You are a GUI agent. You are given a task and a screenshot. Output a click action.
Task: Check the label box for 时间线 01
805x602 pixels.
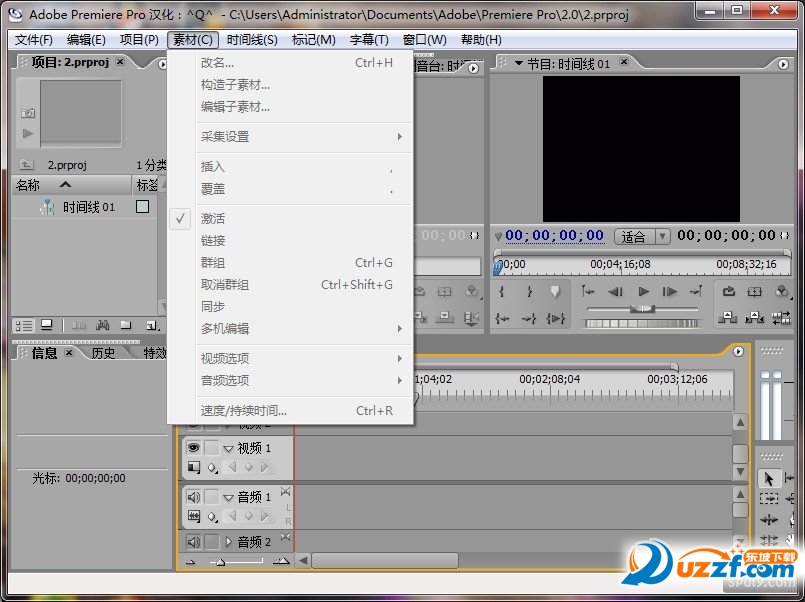142,207
